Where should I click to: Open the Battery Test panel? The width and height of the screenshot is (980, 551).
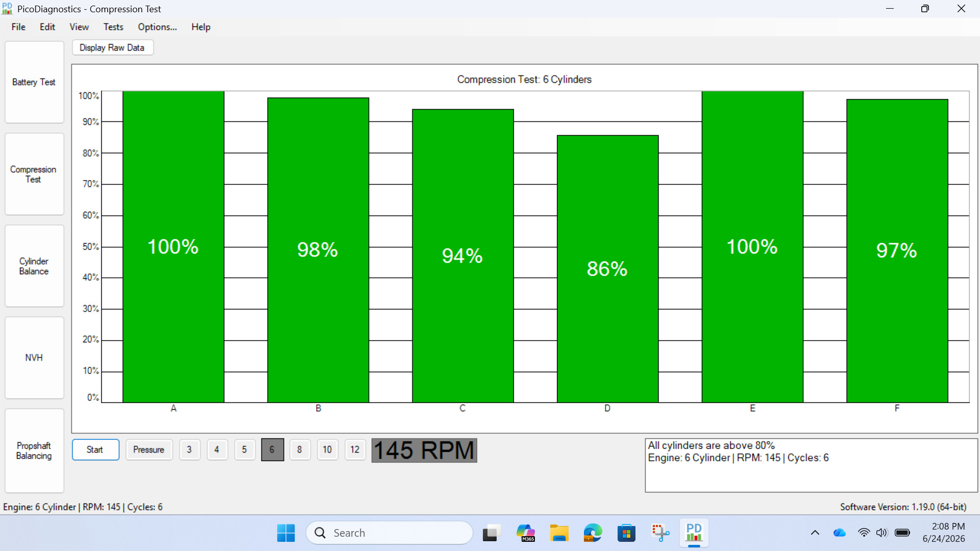click(34, 82)
